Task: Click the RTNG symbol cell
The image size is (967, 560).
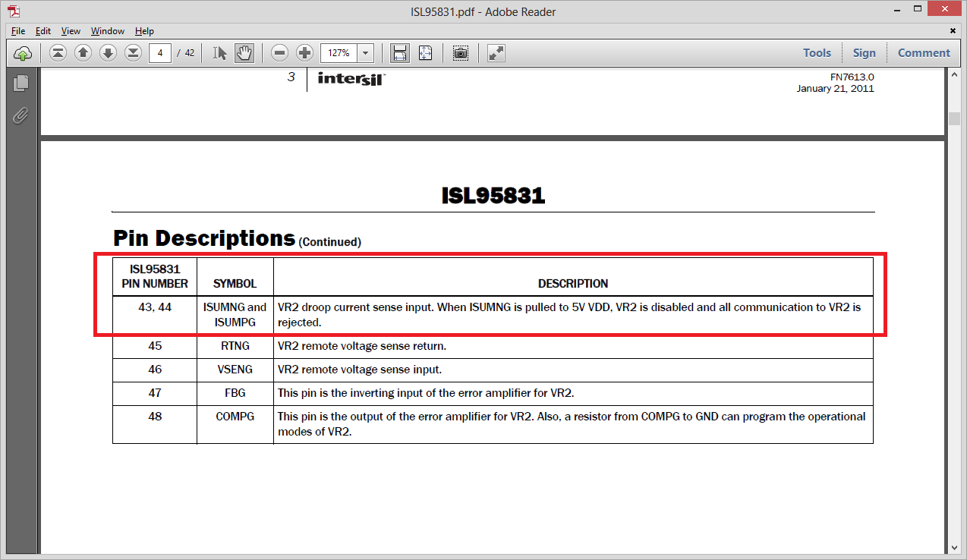Action: pos(235,346)
